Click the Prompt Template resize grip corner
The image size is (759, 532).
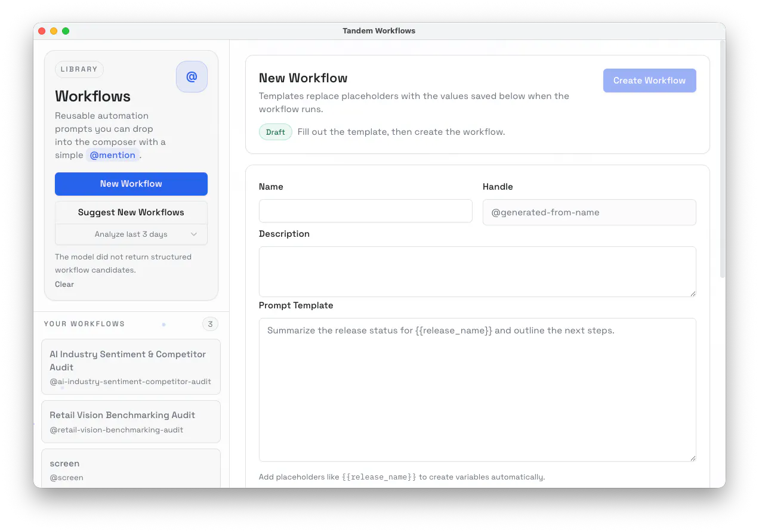(692, 457)
